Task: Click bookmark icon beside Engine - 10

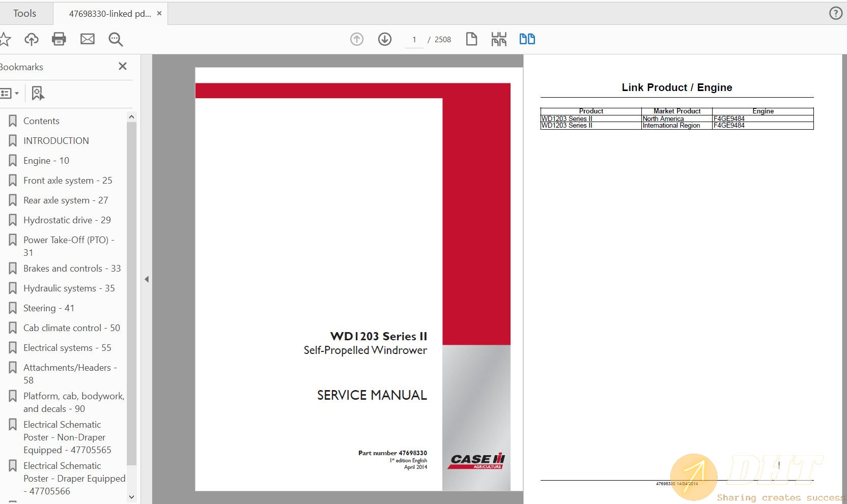Action: 13,161
